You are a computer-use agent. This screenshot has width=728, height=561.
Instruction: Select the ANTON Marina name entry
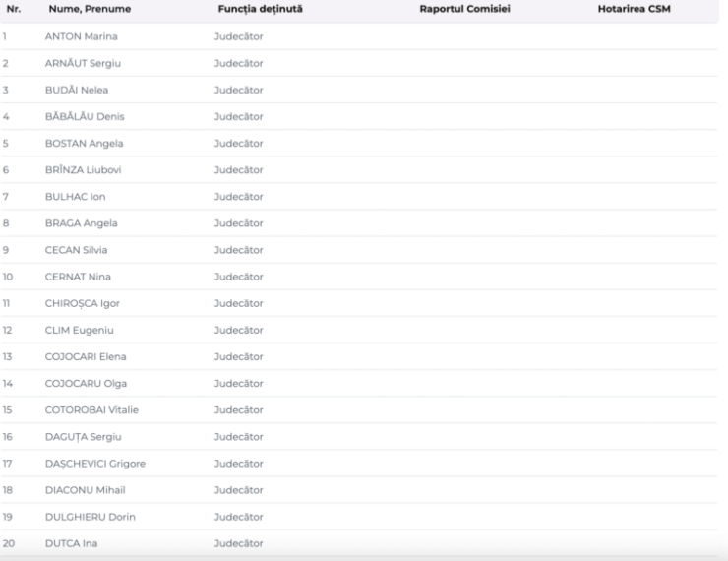point(82,36)
